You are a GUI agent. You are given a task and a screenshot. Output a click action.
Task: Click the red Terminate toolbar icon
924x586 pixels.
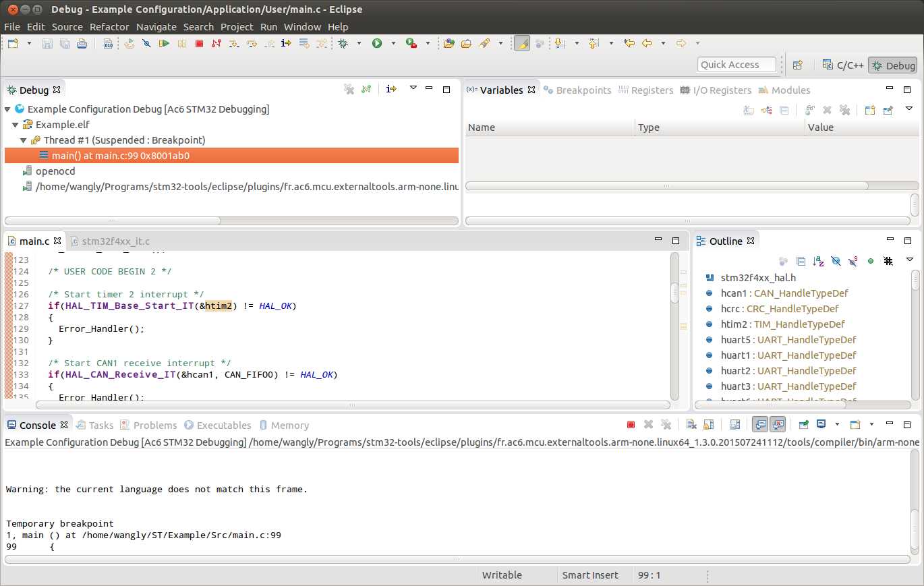199,44
